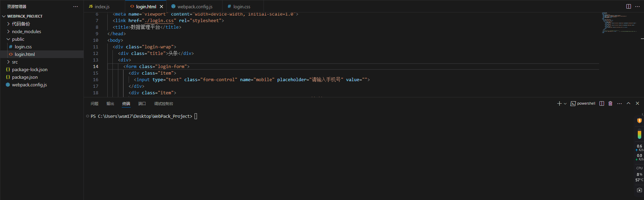The image size is (644, 200).
Task: Click the screenshot camera icon
Action: pyautogui.click(x=639, y=190)
